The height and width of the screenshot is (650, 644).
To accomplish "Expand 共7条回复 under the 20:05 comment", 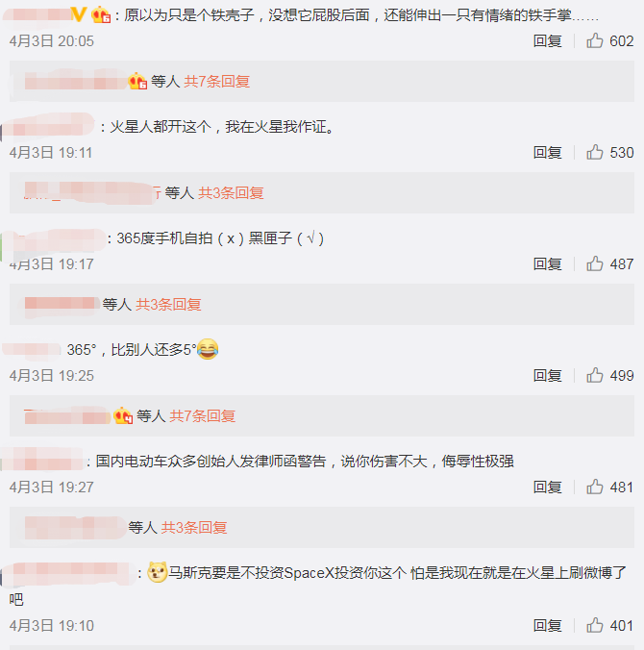I will point(216,81).
